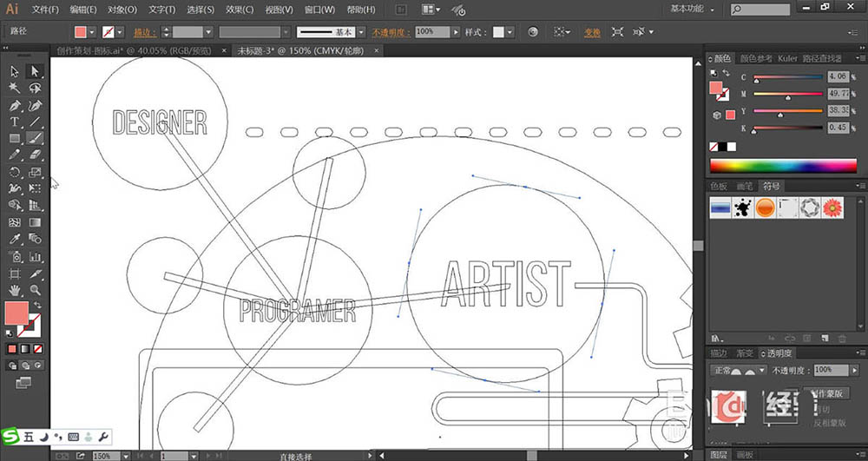Click the 不透明度 link in control bar
Screen dimensions: 868x461
click(x=391, y=33)
